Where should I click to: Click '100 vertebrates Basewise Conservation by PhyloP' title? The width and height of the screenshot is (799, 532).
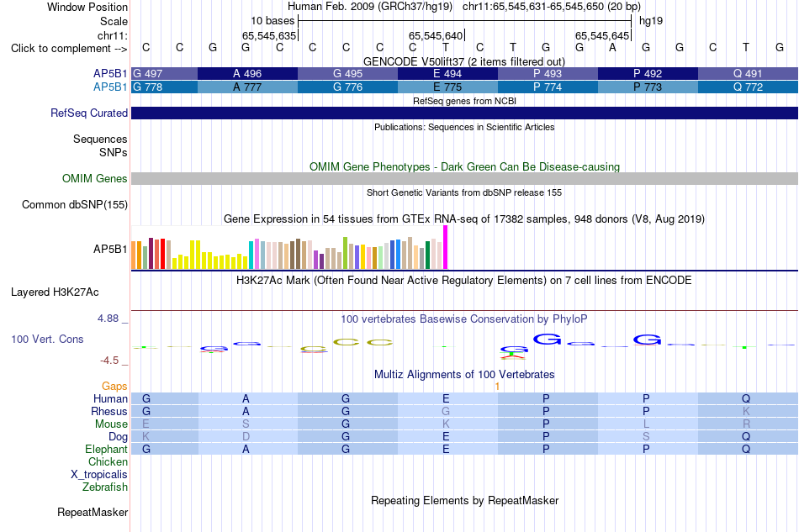click(x=464, y=319)
